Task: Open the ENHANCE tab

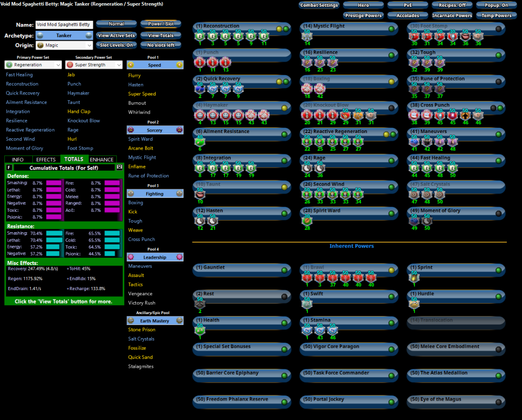Action: point(102,160)
